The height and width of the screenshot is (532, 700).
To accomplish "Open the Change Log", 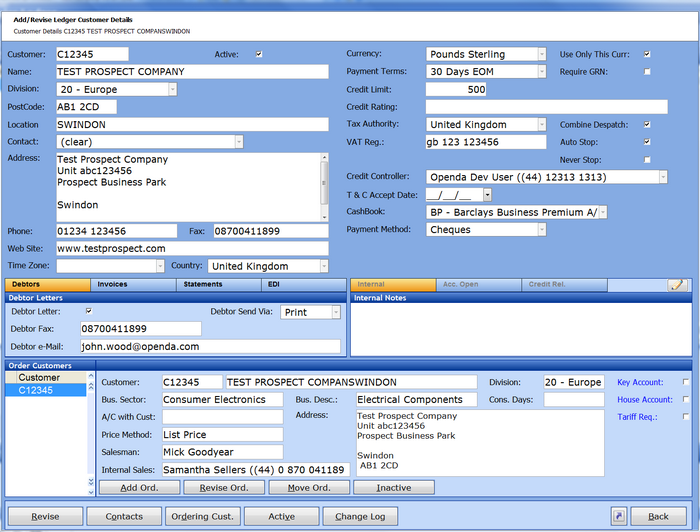I will (360, 516).
